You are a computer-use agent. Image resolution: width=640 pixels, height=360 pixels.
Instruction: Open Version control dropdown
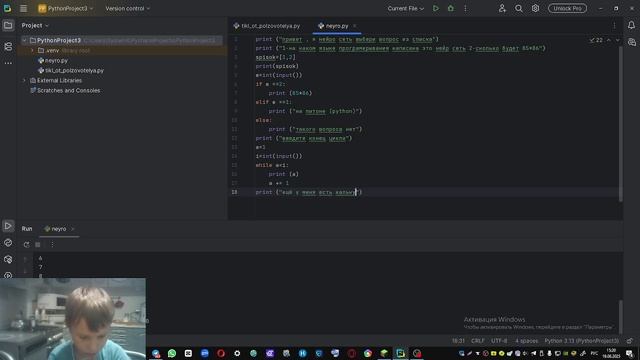[127, 8]
